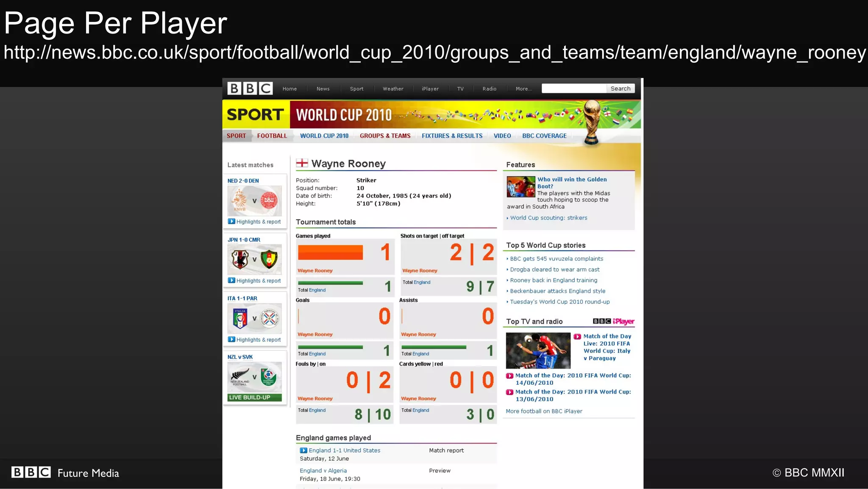Click green England Assists total bar
This screenshot has height=489, width=868.
coord(434,347)
